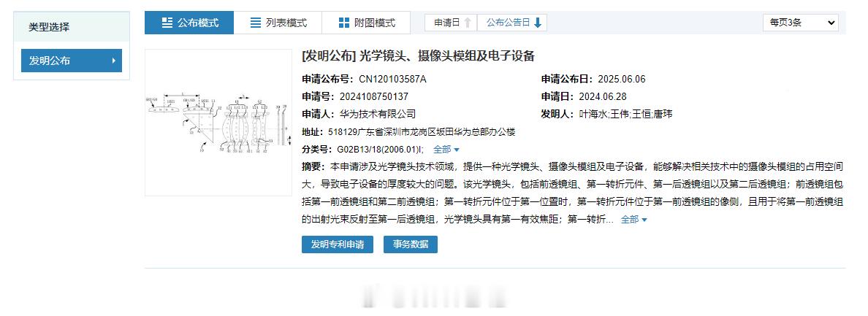The height and width of the screenshot is (316, 868).
Task: Expand 全部 next to 分类号
Action: point(446,149)
